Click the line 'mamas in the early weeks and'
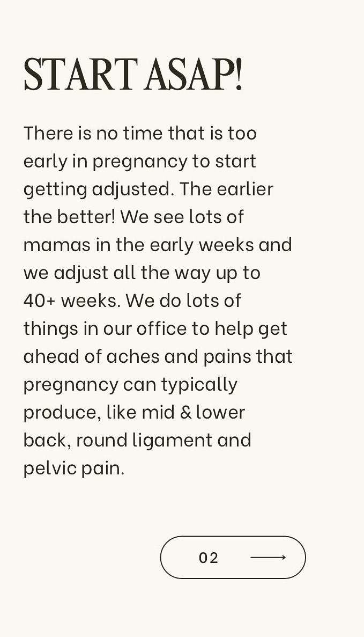The width and height of the screenshot is (364, 637). coord(158,245)
